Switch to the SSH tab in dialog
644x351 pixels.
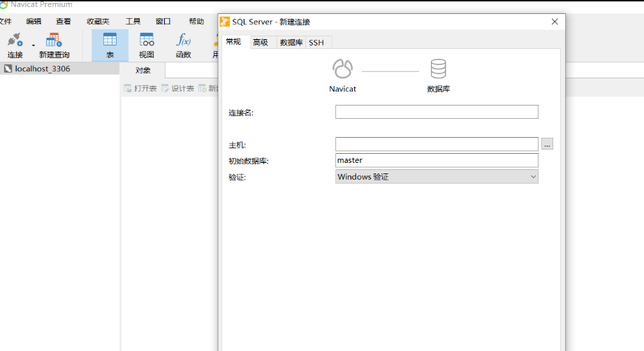(316, 43)
